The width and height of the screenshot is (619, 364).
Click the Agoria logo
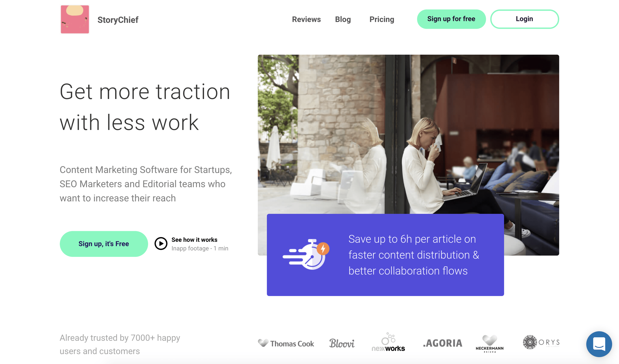click(442, 343)
